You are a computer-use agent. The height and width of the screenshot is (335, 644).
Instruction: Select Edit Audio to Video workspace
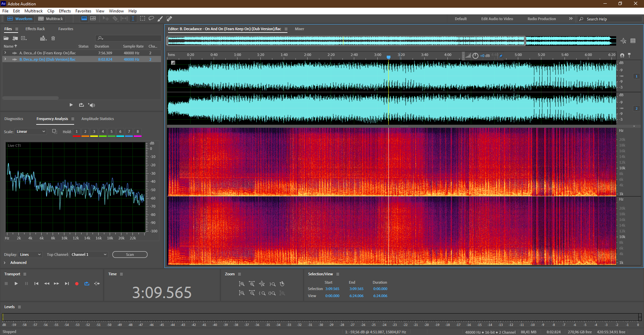click(x=497, y=19)
